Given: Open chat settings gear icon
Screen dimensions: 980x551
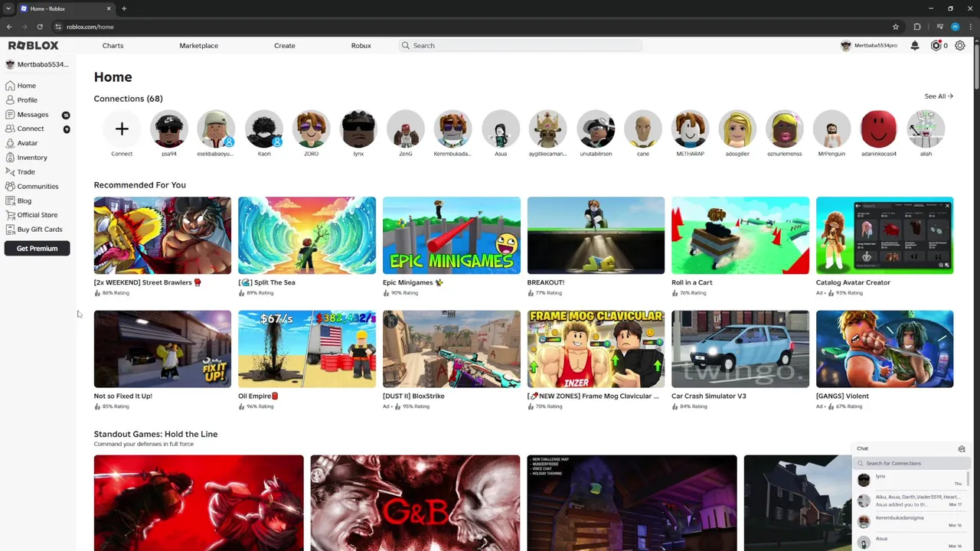Looking at the screenshot, I should coord(962,449).
